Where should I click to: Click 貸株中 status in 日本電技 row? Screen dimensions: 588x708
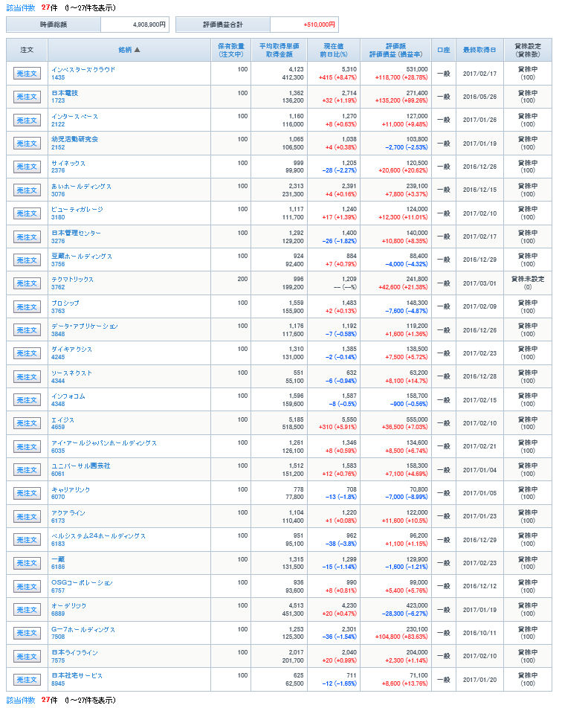[x=528, y=92]
